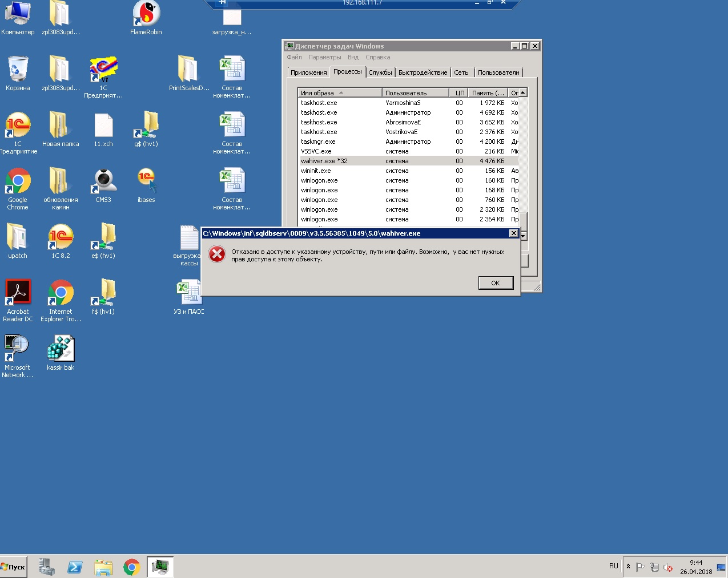728x578 pixels.
Task: Select the 11.xch file icon
Action: [x=103, y=129]
